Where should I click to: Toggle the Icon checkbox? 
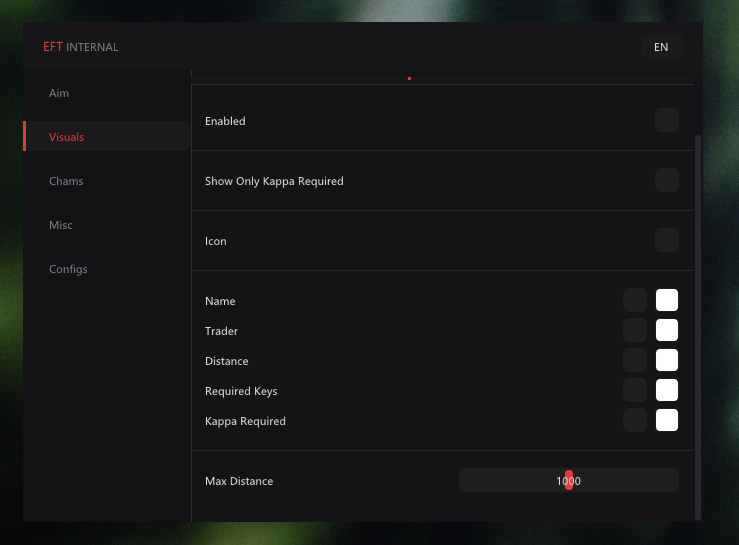(666, 240)
